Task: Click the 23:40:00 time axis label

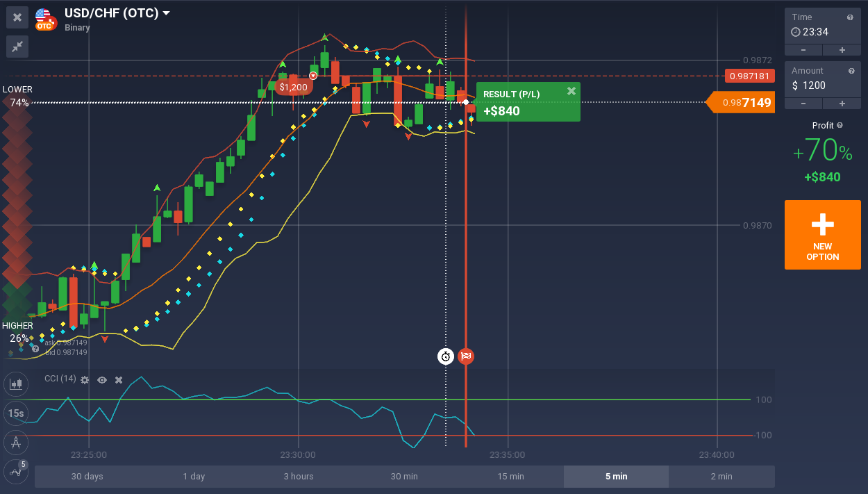Action: click(x=717, y=455)
